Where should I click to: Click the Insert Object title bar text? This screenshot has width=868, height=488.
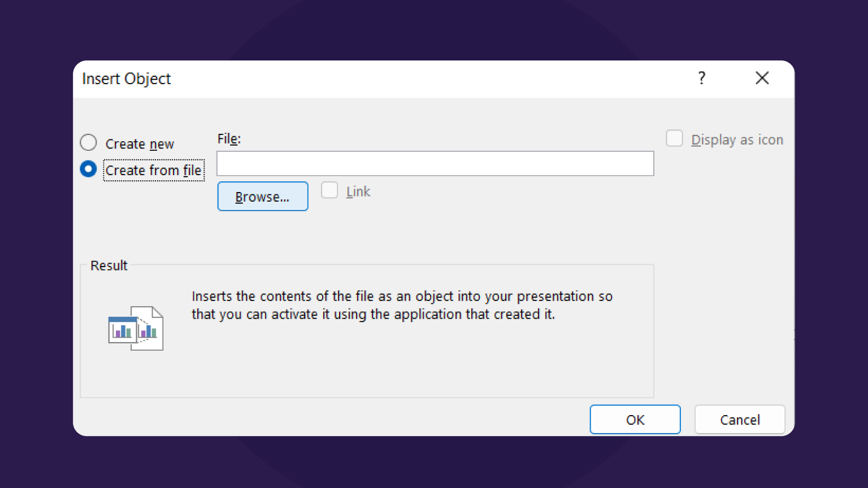click(126, 79)
